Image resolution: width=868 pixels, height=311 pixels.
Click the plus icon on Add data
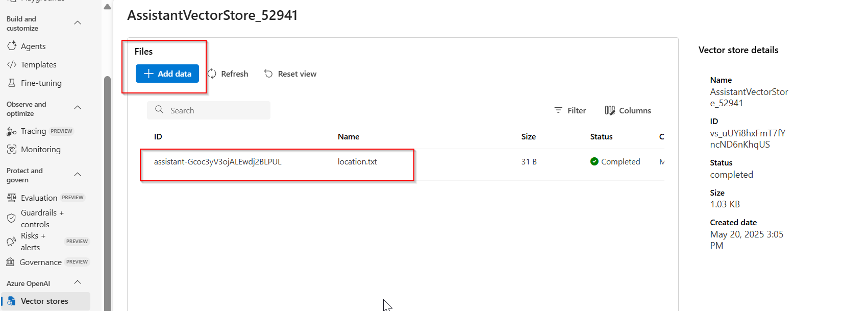coord(148,74)
